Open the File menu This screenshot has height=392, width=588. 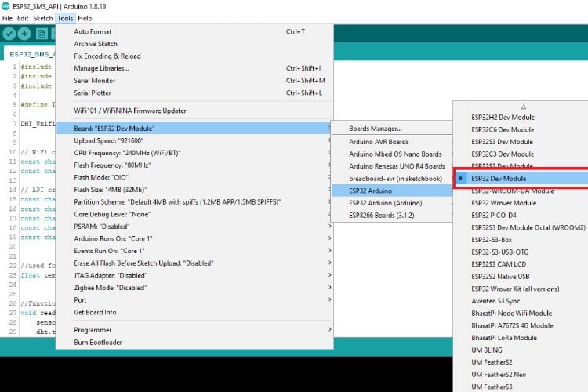tap(8, 18)
